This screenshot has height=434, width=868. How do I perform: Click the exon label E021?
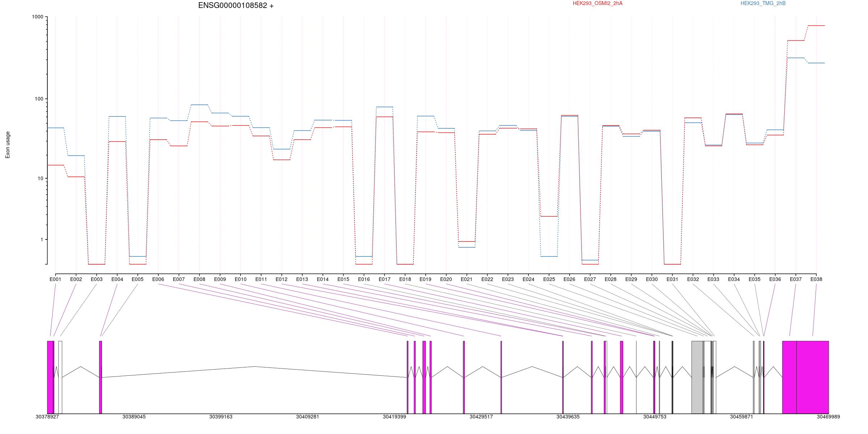467,279
